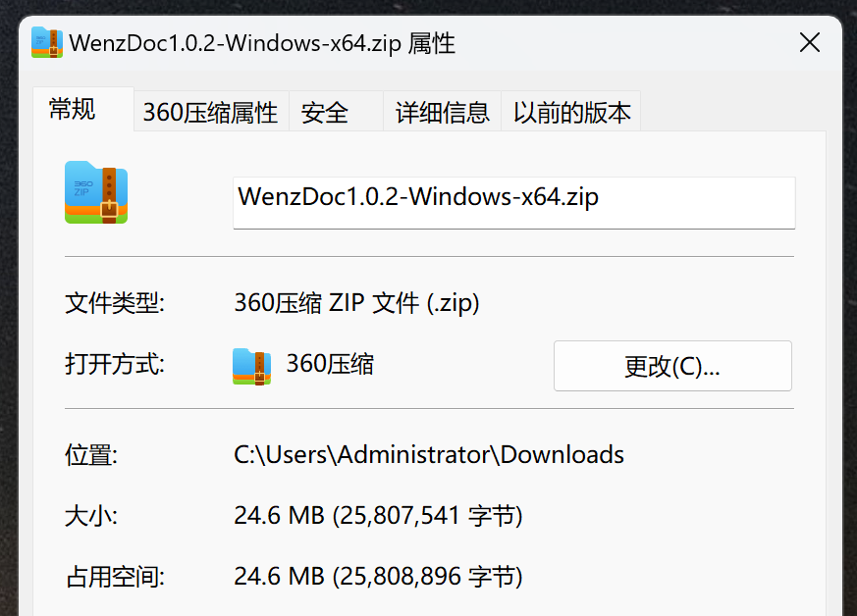Switch to the 详细信息 tab
This screenshot has width=857, height=616.
click(x=442, y=112)
